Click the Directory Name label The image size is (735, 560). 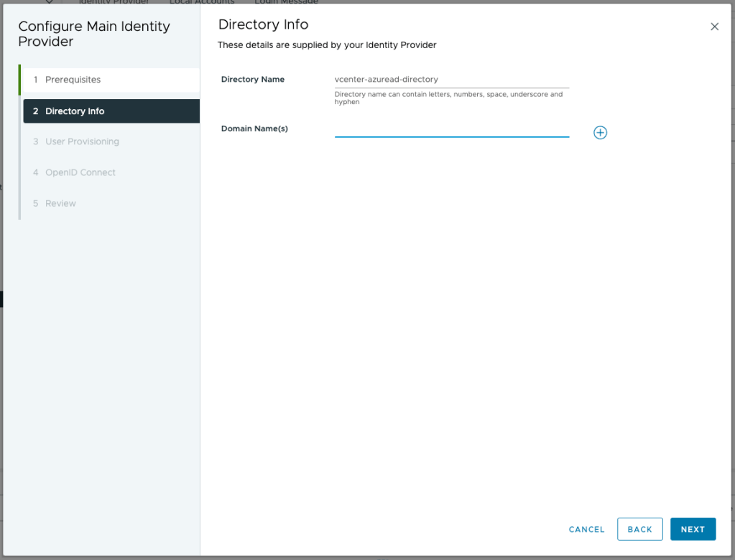(253, 80)
